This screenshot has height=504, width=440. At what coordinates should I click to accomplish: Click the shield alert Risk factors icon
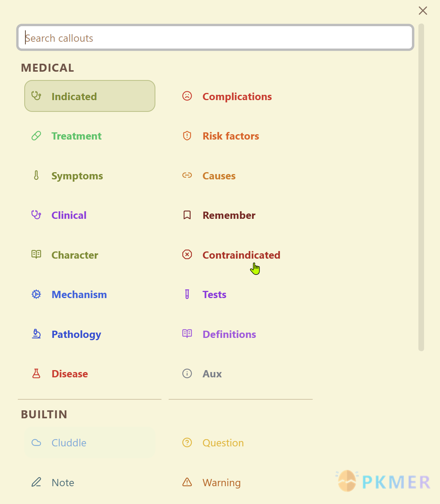(x=187, y=136)
